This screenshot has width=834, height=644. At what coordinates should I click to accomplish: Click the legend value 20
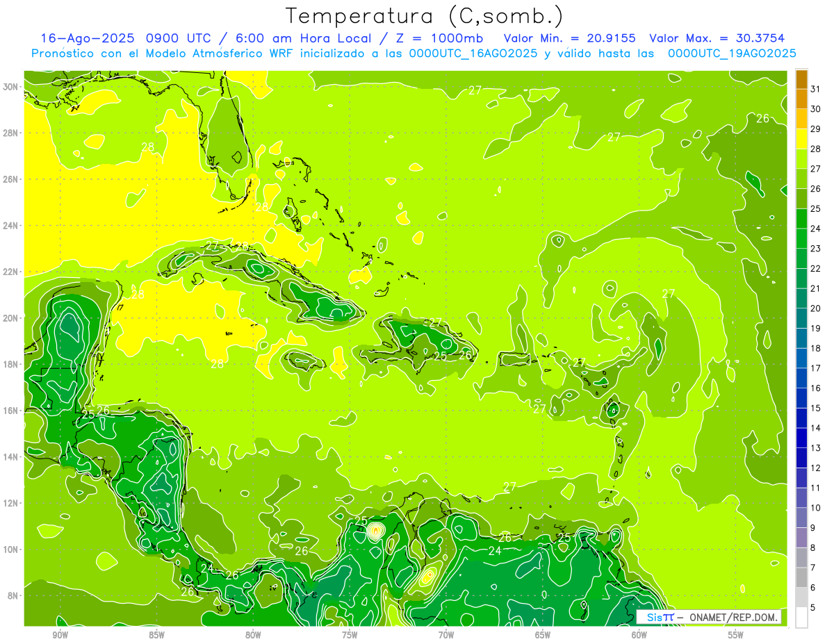[816, 308]
